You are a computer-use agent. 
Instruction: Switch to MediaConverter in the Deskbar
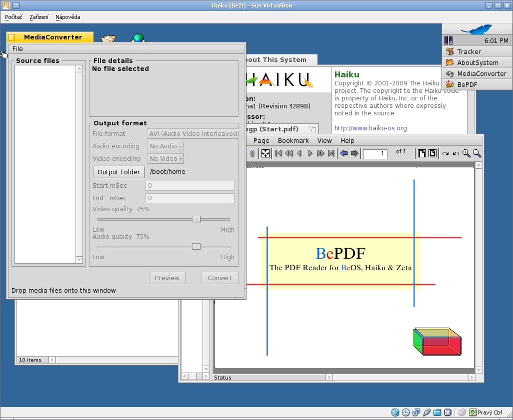point(476,73)
